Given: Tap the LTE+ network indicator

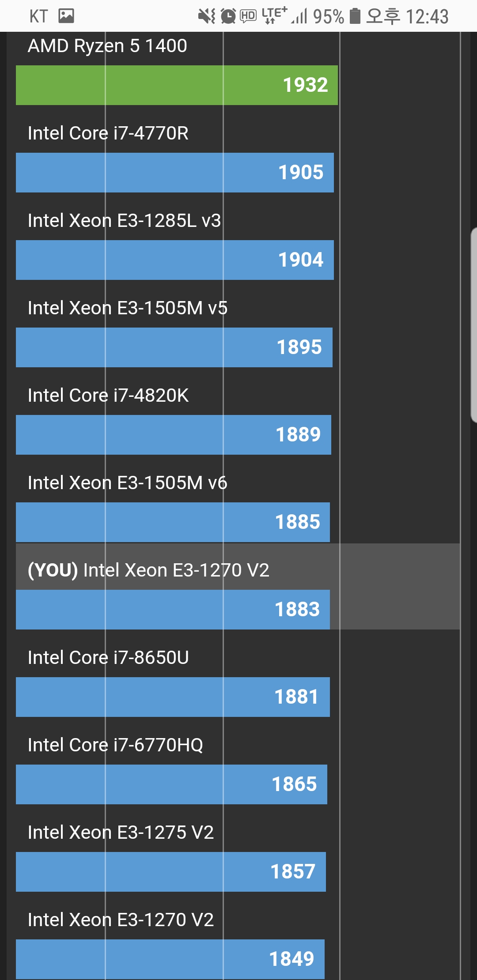Looking at the screenshot, I should coord(274,15).
